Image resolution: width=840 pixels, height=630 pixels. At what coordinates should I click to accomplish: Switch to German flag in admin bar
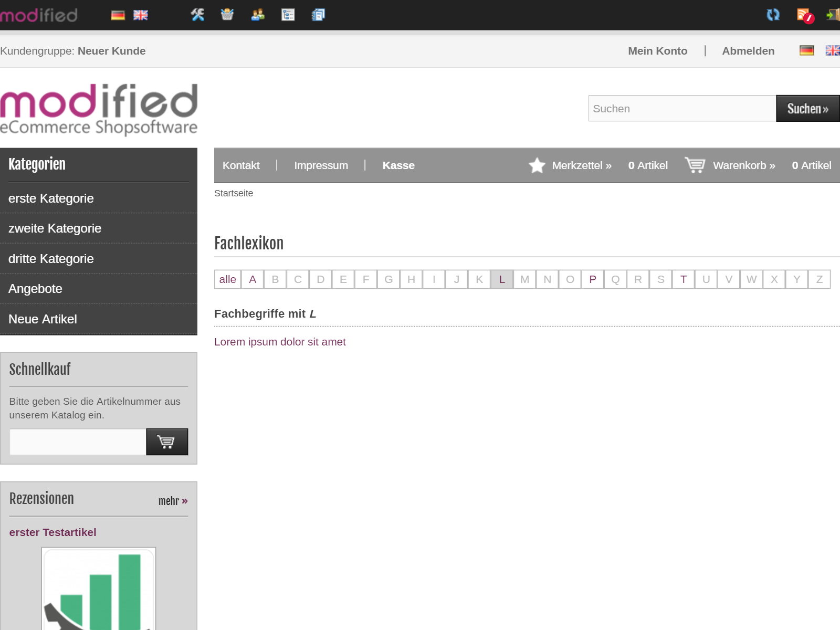pos(118,15)
